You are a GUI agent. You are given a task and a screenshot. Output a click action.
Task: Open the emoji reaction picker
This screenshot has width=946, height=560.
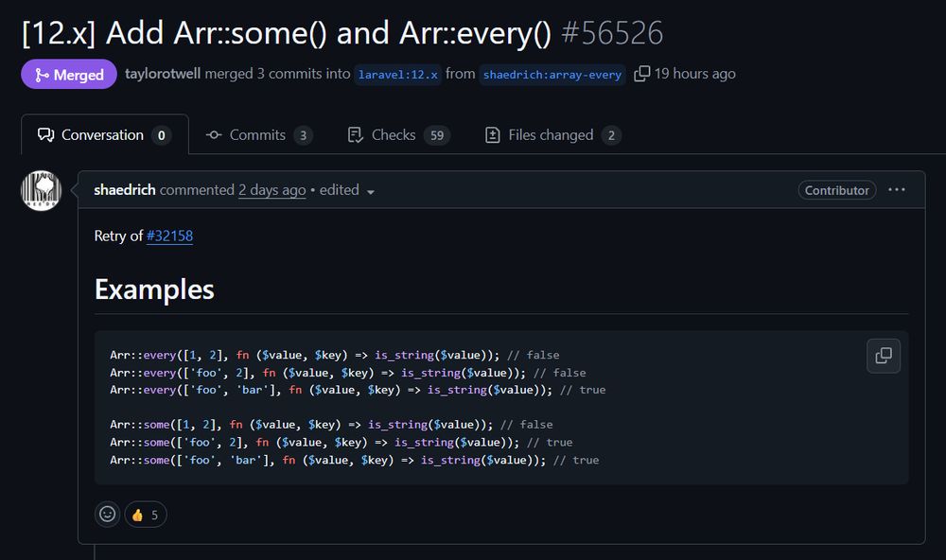coord(108,515)
